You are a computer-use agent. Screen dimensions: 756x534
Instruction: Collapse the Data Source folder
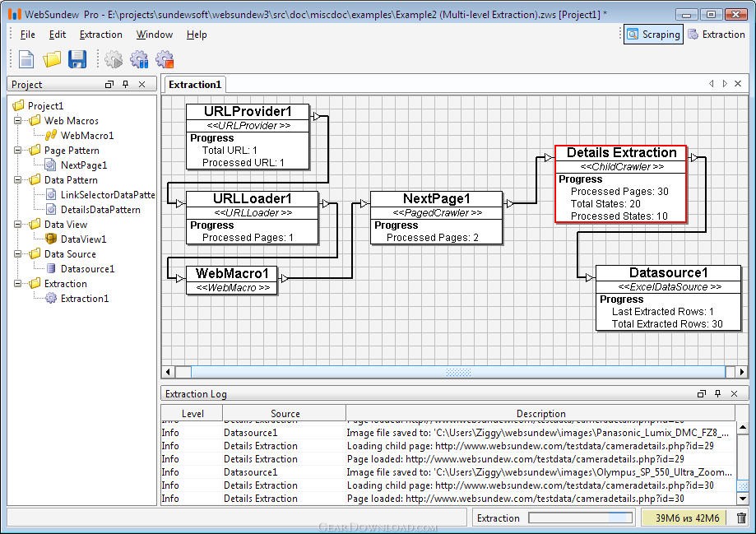18,253
